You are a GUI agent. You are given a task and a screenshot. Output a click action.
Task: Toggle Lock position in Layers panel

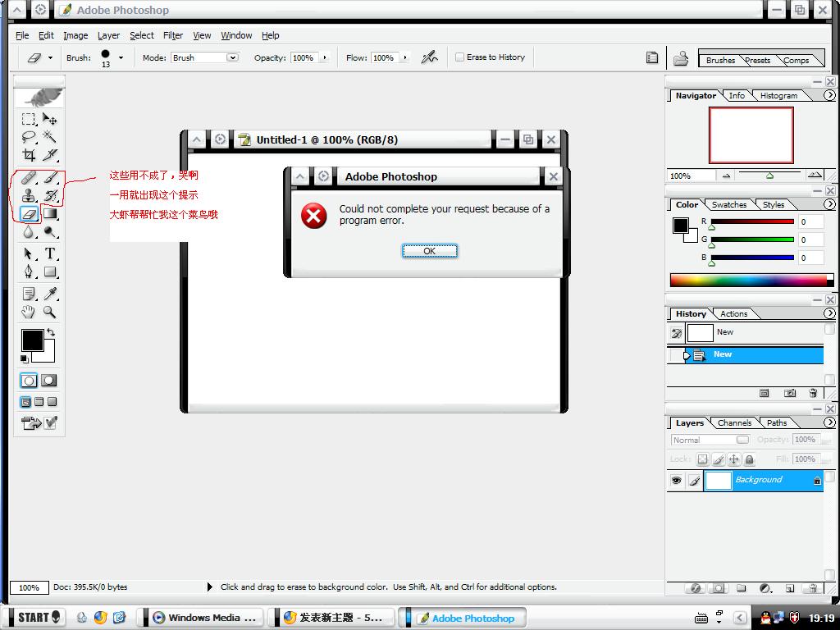tap(734, 459)
